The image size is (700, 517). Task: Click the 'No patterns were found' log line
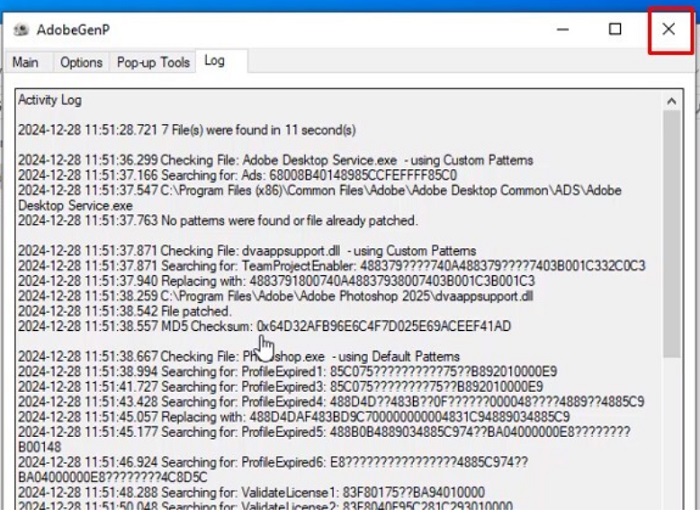[x=218, y=221]
